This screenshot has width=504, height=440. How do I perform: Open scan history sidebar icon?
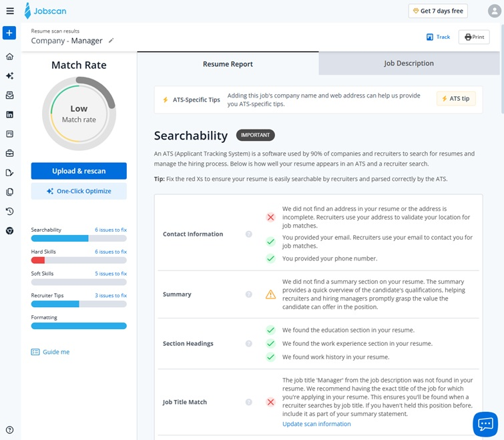[x=9, y=211]
